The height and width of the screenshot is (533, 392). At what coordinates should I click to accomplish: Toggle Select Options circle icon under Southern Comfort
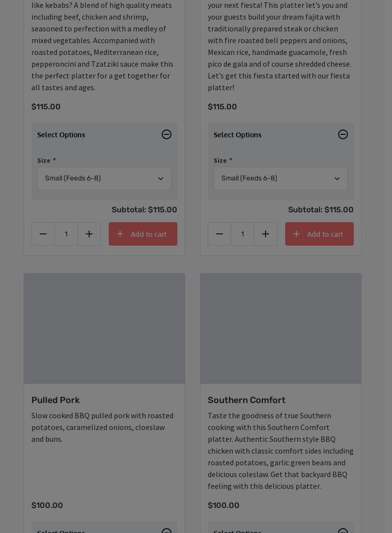343,531
